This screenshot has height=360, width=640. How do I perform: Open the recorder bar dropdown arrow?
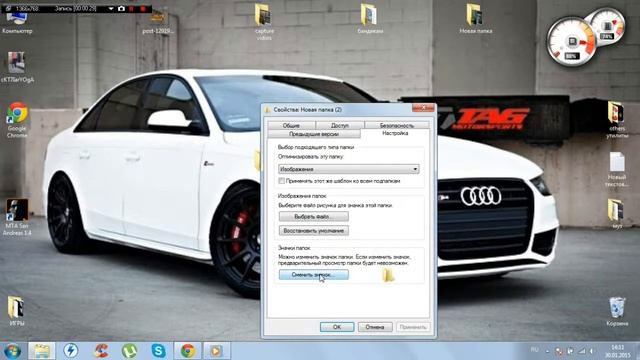[x=111, y=8]
